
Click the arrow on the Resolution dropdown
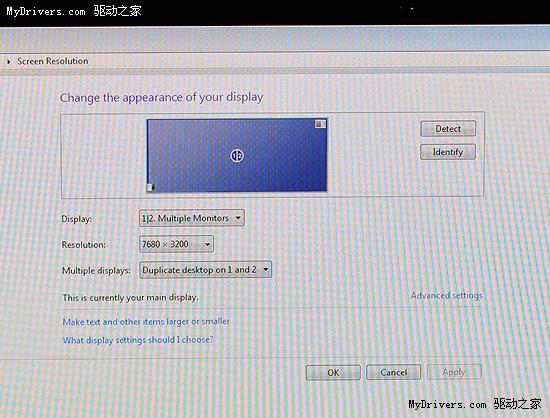pos(207,244)
